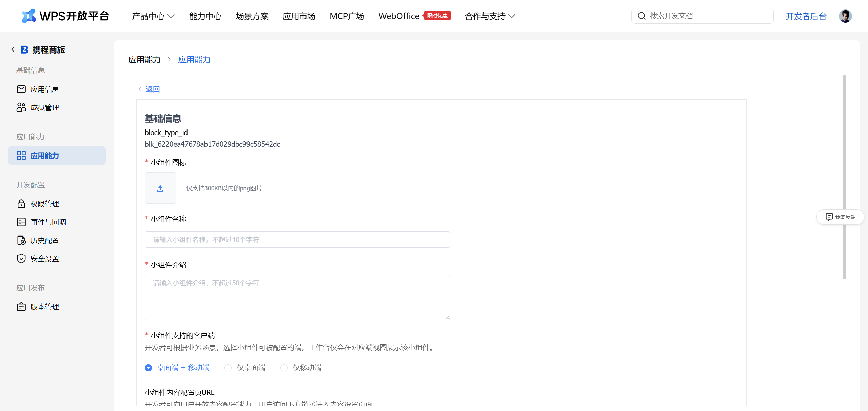
Task: Open 历史配置 from the sidebar
Action: [x=44, y=240]
